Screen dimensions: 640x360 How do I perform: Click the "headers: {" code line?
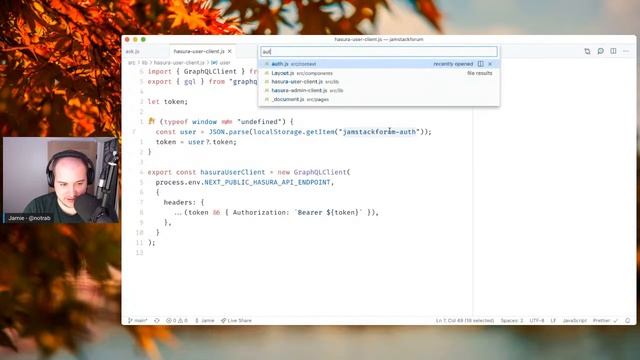click(x=184, y=202)
